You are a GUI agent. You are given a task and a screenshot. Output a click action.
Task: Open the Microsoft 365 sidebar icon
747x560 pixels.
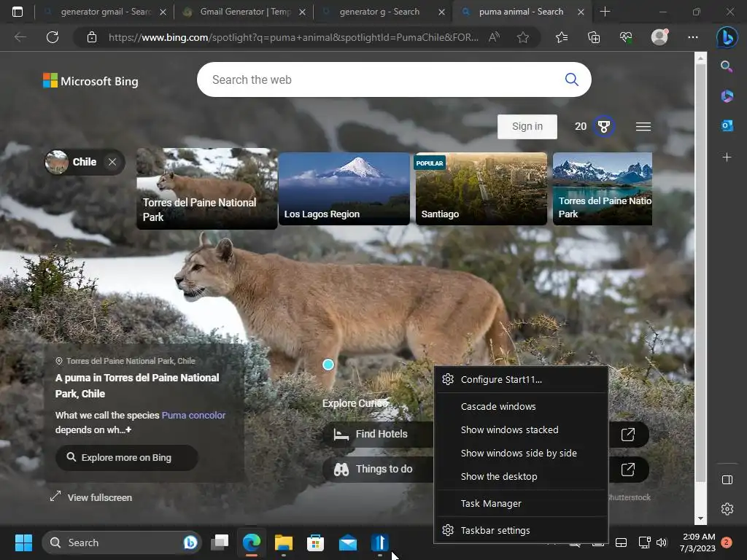[x=727, y=96]
